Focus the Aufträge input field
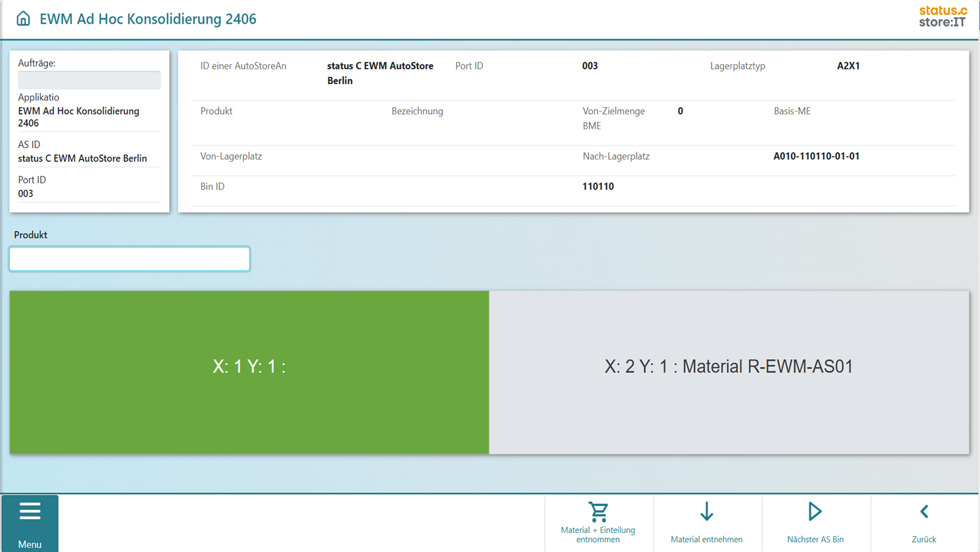 pos(89,80)
